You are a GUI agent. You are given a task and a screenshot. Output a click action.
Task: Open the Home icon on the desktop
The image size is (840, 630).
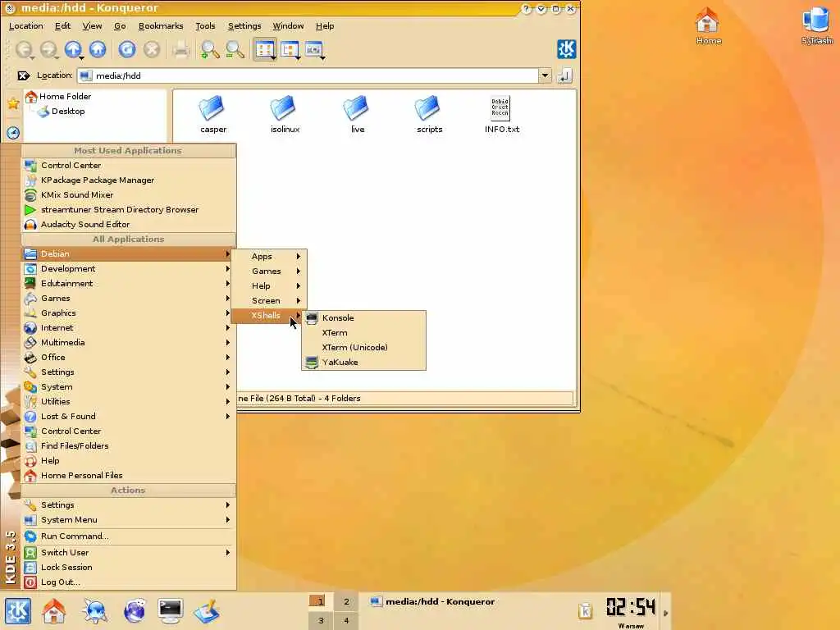pyautogui.click(x=708, y=25)
